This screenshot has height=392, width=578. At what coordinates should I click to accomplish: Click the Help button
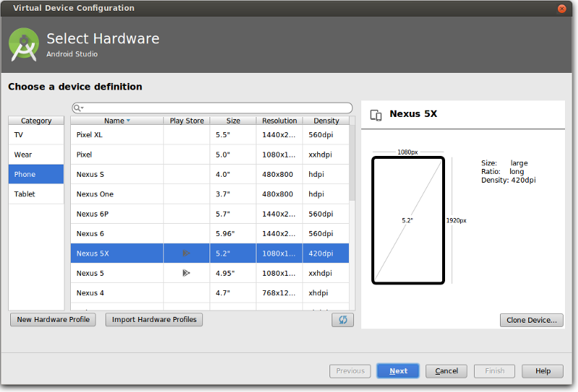[x=543, y=371]
